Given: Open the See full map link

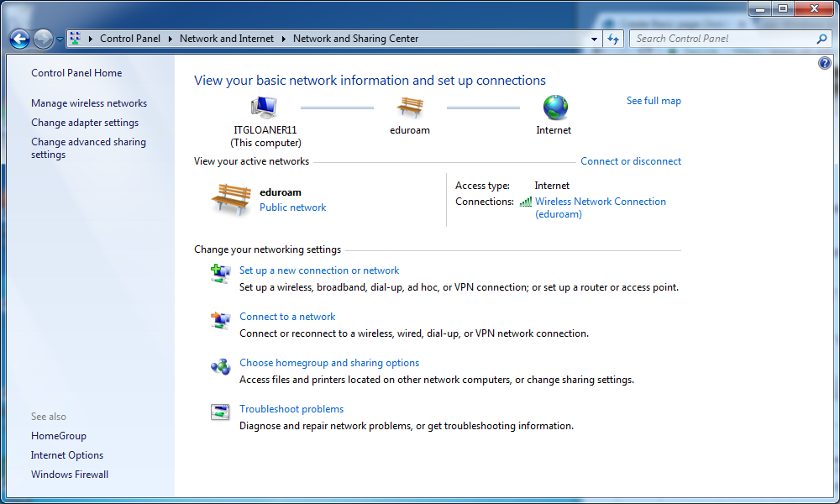Looking at the screenshot, I should pos(654,101).
